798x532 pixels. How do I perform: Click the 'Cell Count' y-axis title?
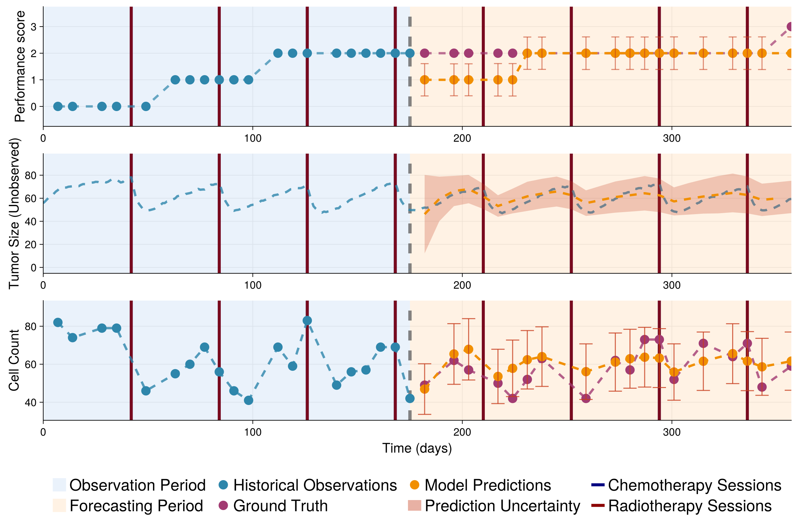pos(14,360)
